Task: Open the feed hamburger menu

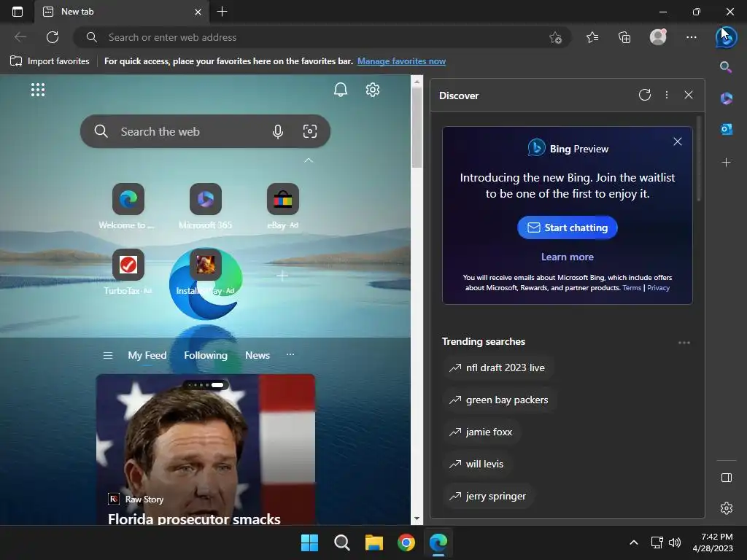Action: [x=108, y=355]
